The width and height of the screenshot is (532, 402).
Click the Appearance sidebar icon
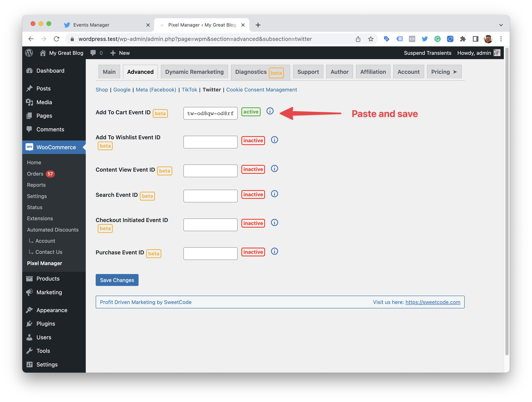coord(29,310)
